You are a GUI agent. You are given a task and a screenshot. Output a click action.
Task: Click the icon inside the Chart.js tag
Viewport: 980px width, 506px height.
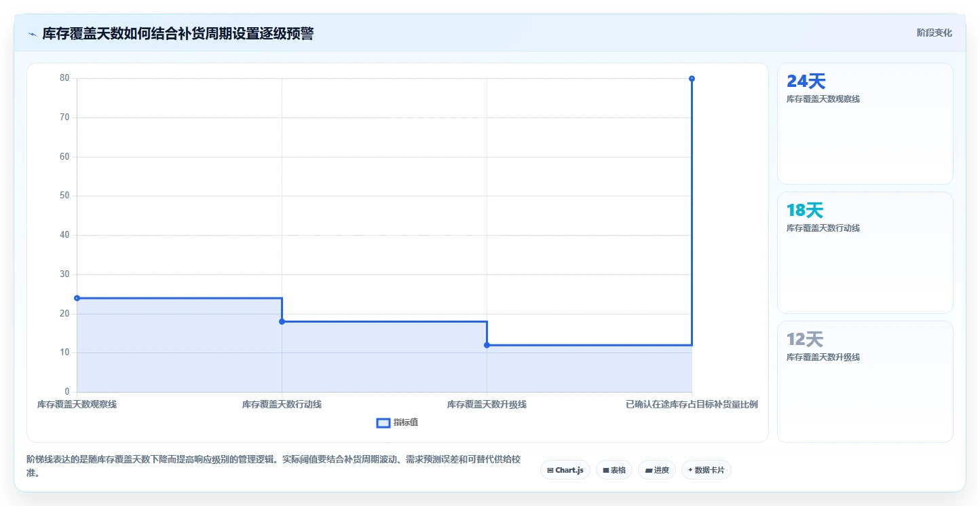pos(550,470)
